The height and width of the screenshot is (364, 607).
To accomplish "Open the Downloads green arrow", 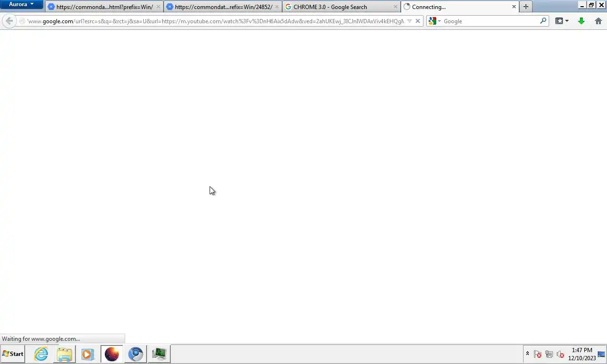I will click(581, 21).
